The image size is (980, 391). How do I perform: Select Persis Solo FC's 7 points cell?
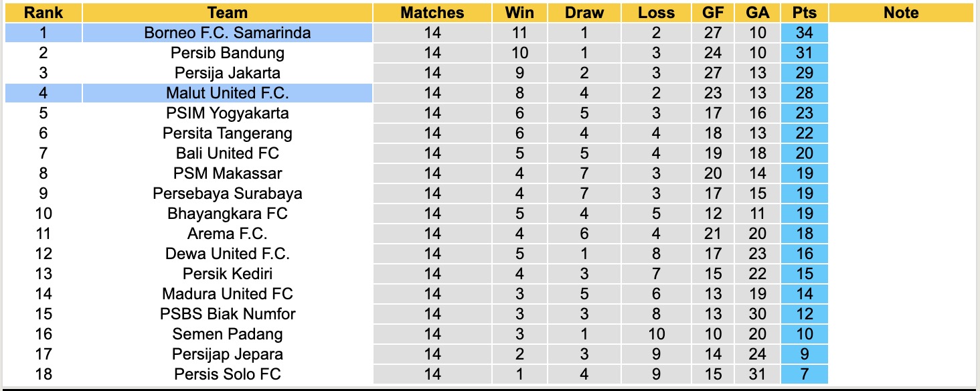click(x=805, y=374)
